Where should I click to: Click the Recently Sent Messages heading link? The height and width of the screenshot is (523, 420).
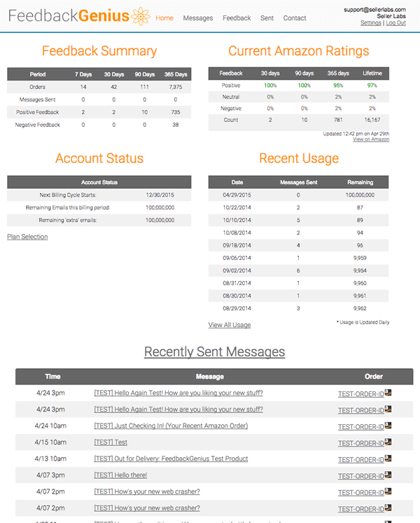[214, 351]
